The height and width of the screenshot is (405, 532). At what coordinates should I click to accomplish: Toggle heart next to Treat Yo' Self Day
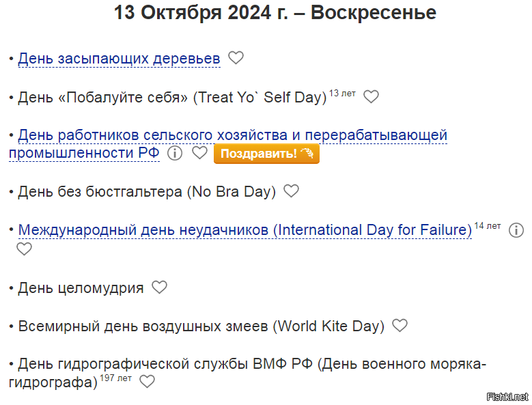(x=371, y=97)
